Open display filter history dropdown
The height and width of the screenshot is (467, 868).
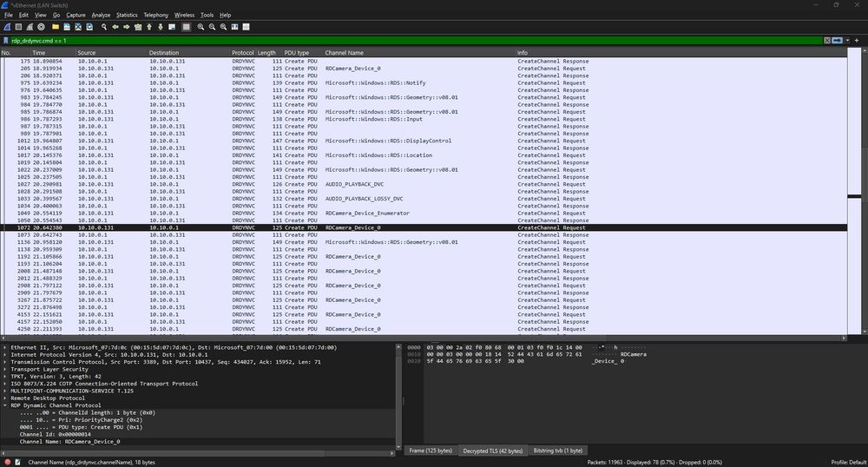(847, 41)
